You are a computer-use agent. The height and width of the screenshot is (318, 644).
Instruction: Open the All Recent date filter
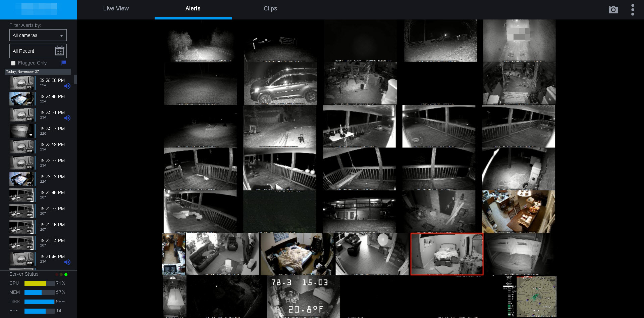[32, 51]
